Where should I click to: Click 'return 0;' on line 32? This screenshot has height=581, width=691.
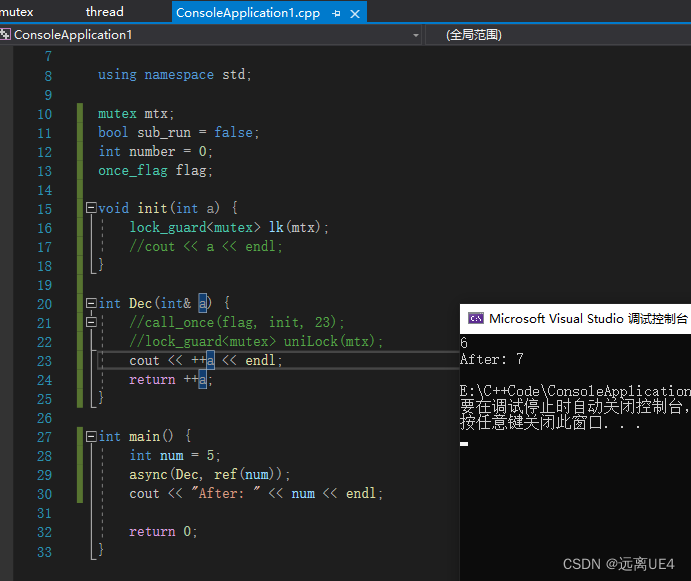[163, 532]
